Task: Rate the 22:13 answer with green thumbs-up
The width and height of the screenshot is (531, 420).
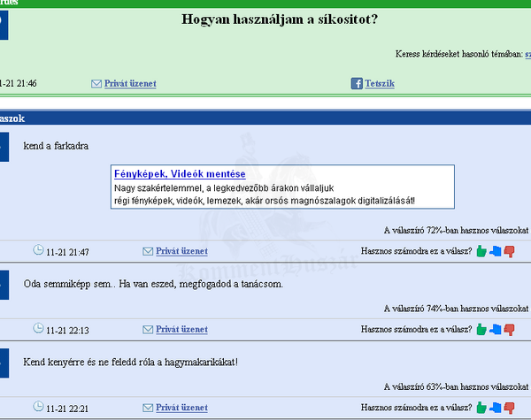Action: pyautogui.click(x=481, y=329)
